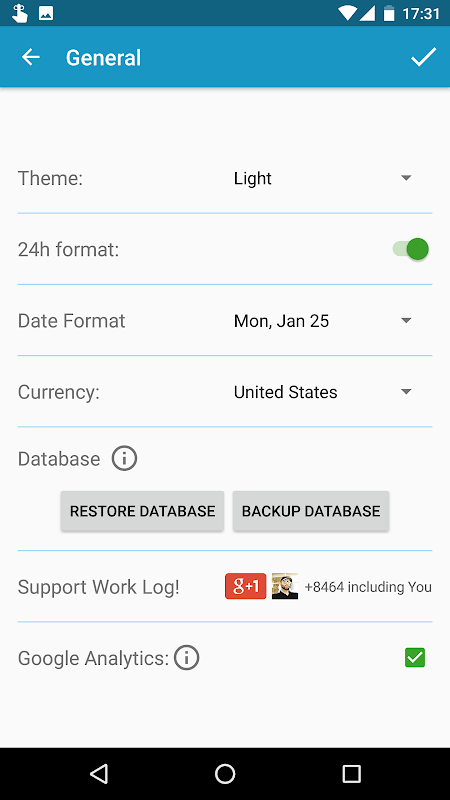This screenshot has width=450, height=800.
Task: Click the RESTORE DATABASE button
Action: 142,511
